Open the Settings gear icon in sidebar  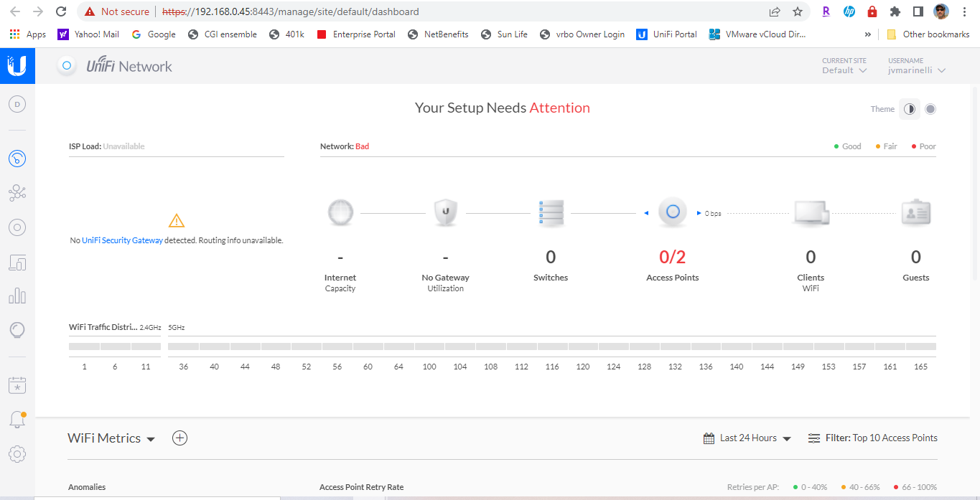[17, 454]
